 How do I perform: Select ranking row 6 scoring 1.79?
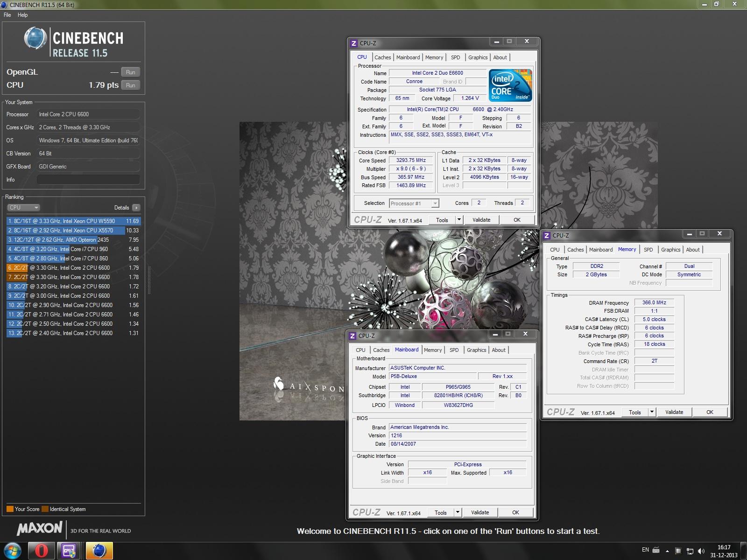(x=73, y=268)
